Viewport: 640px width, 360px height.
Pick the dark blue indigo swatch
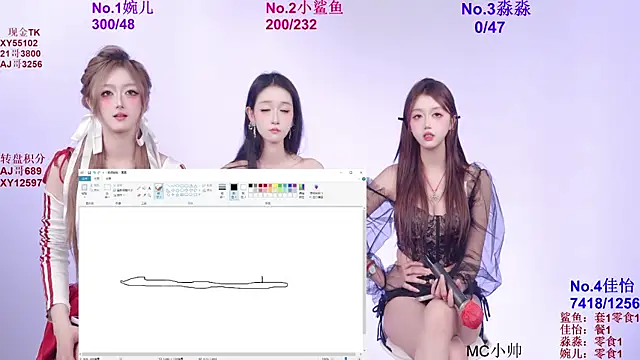[290, 185]
